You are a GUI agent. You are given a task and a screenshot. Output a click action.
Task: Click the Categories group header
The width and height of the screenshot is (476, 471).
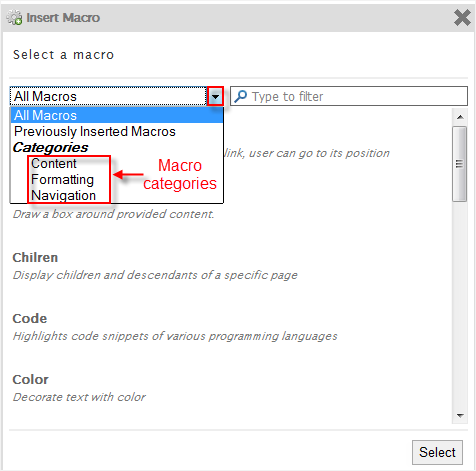coord(50,147)
